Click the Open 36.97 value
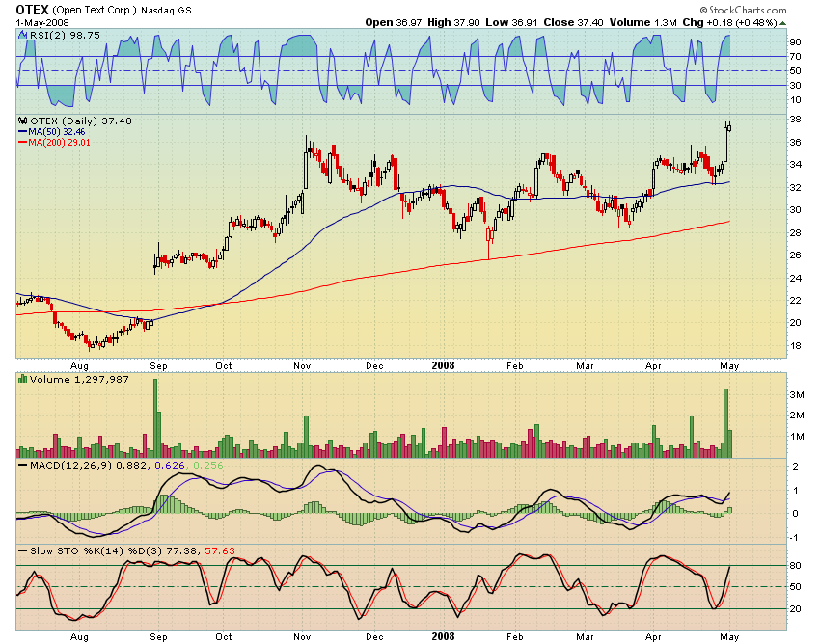Image resolution: width=820 pixels, height=644 pixels. pyautogui.click(x=394, y=22)
